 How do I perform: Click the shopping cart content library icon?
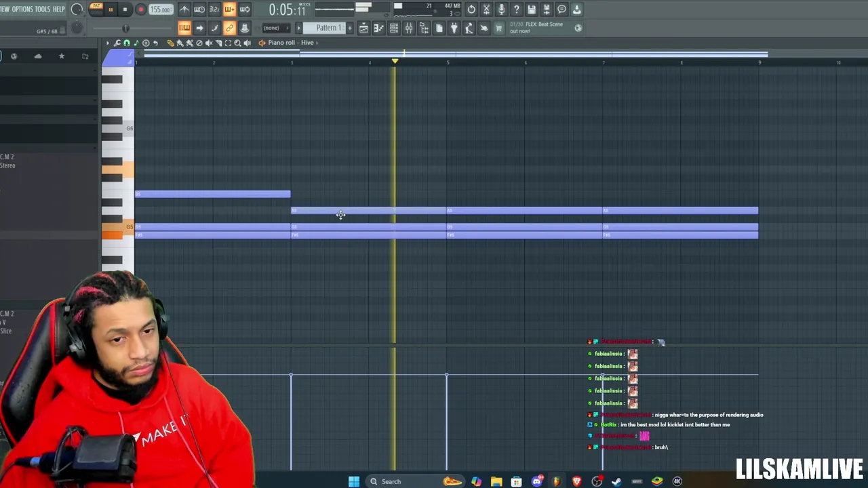pos(498,28)
